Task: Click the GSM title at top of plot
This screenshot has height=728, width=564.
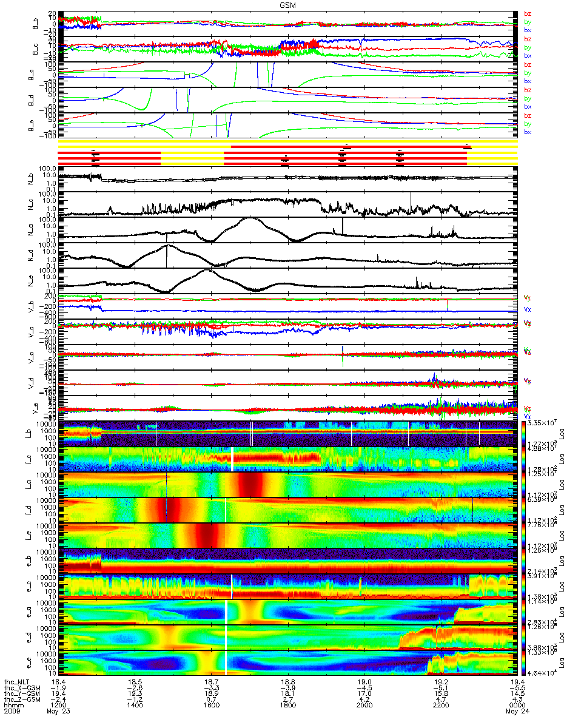Action: (287, 5)
